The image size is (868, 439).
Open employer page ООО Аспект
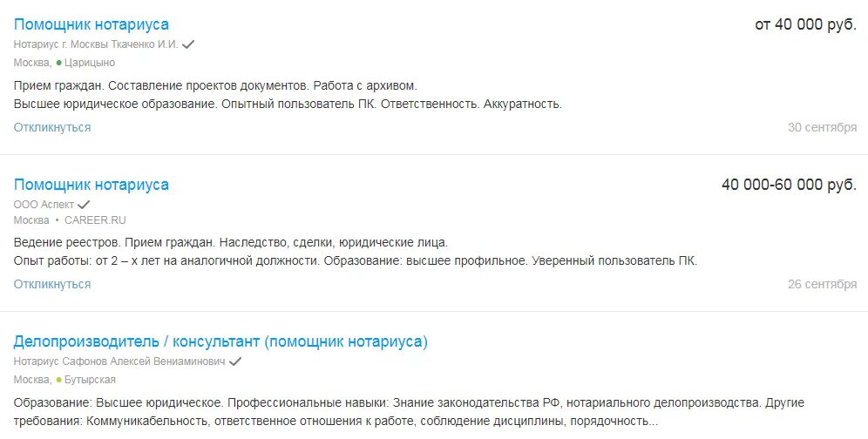pyautogui.click(x=44, y=205)
